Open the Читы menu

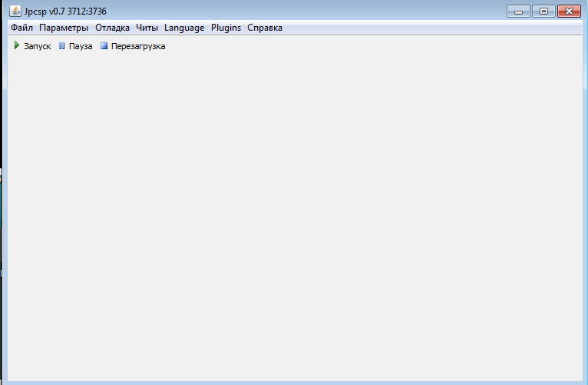[147, 28]
